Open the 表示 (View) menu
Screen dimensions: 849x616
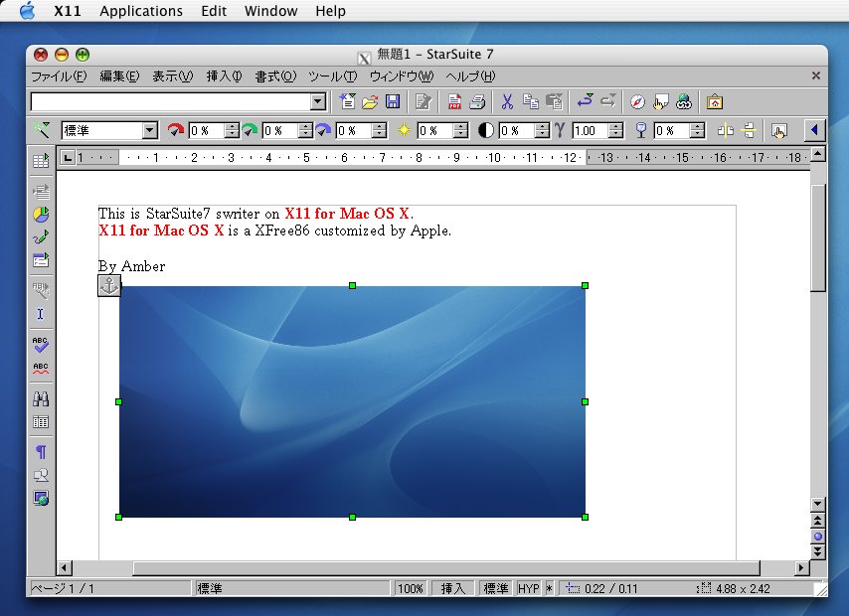point(173,77)
